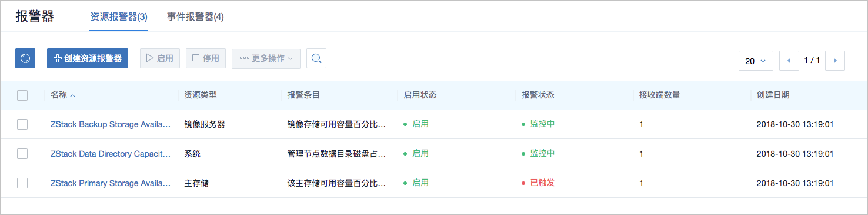
Task: Switch to 事件报警器(4) tab
Action: click(195, 17)
